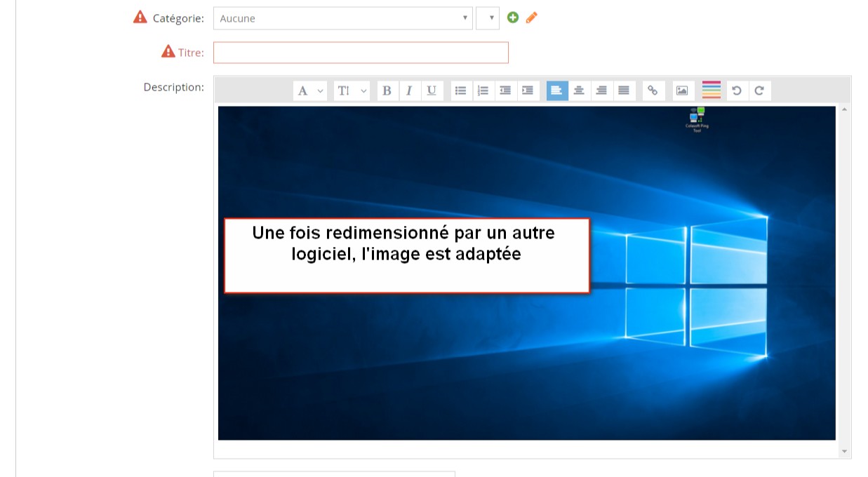868x477 pixels.
Task: Increase paragraph indent
Action: (528, 90)
